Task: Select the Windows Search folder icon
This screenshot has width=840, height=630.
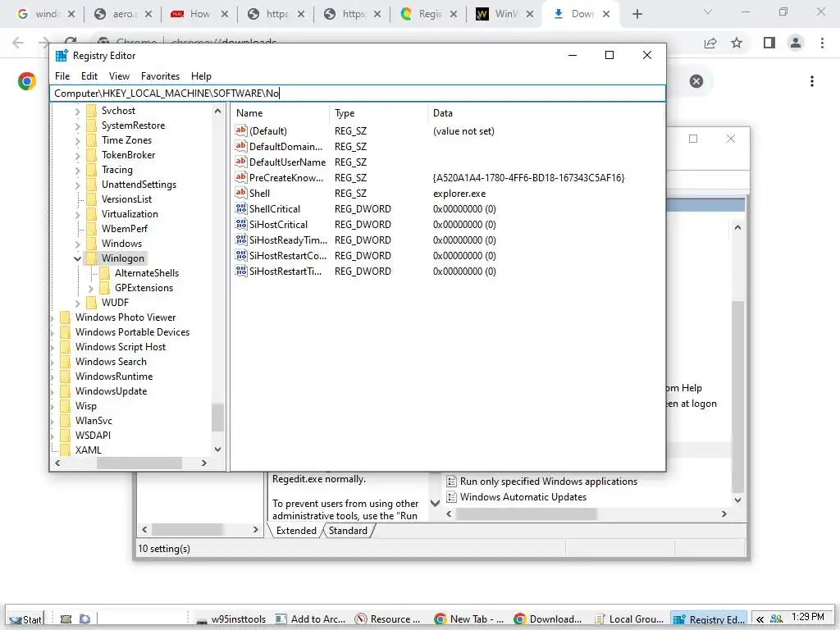Action: [x=66, y=362]
